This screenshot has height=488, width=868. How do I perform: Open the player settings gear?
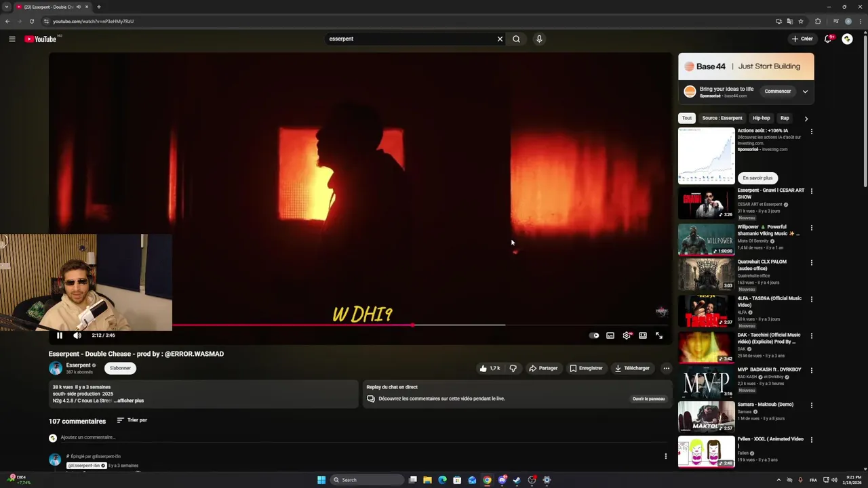(627, 335)
